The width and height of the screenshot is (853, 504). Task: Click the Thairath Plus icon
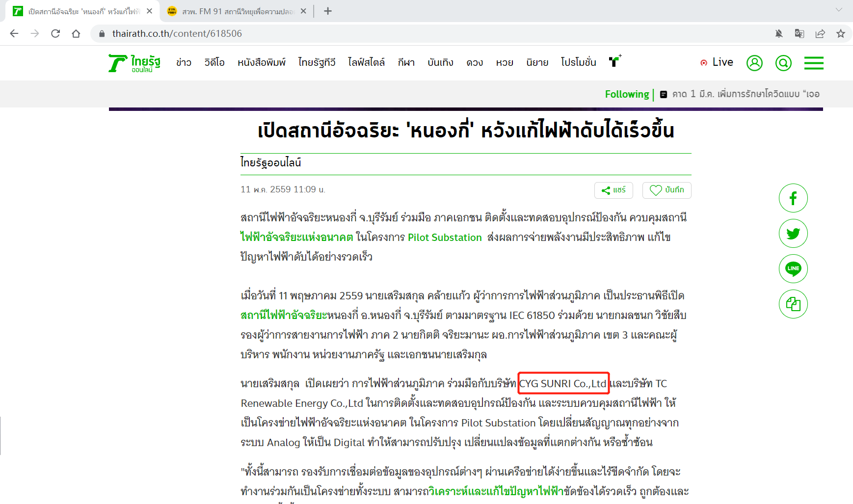pos(614,61)
